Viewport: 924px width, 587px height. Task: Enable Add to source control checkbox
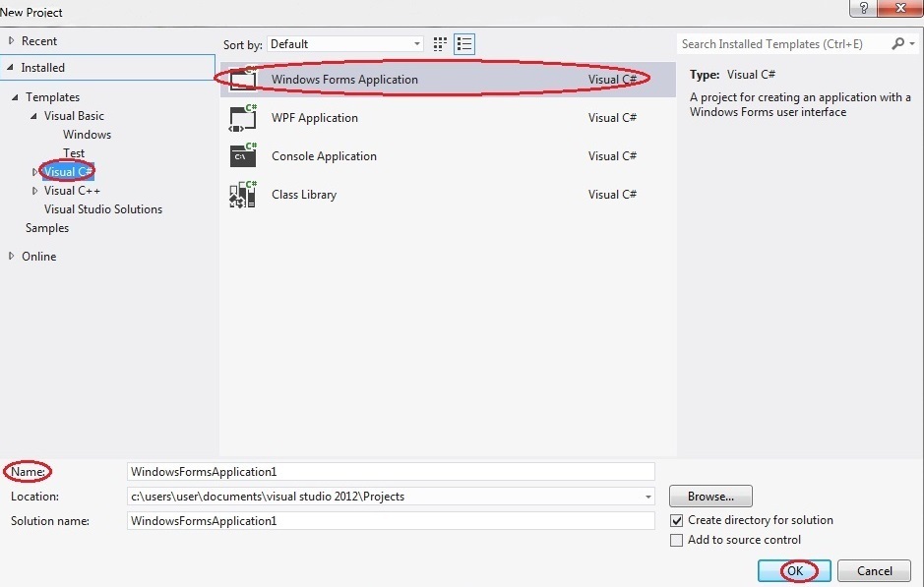click(x=676, y=540)
